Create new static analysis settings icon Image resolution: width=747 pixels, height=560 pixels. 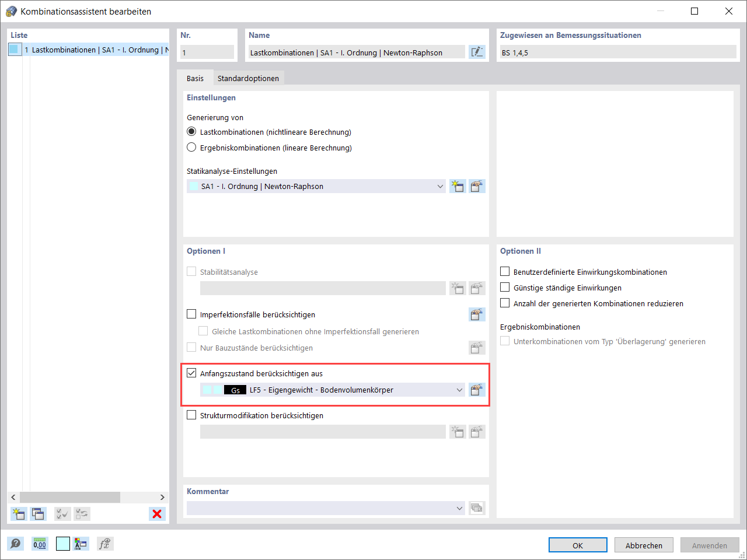point(458,187)
